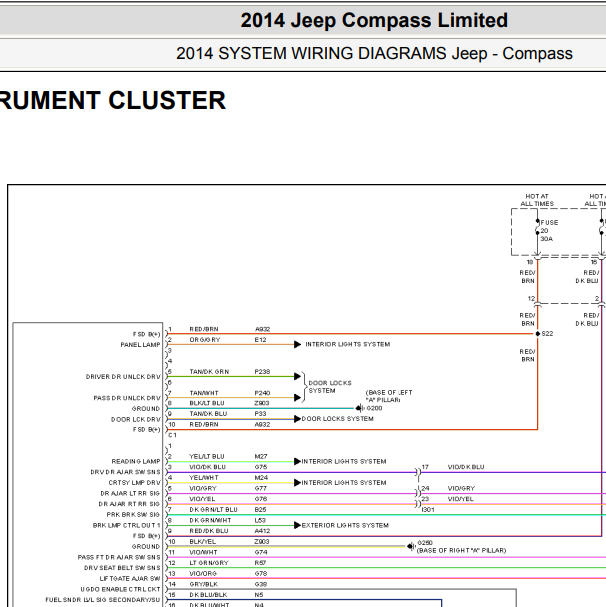Select the "2014 SYSTEM WIRING DIAGRAMS Jeep - Compass" subtitle
The width and height of the screenshot is (606, 607).
pos(374,53)
